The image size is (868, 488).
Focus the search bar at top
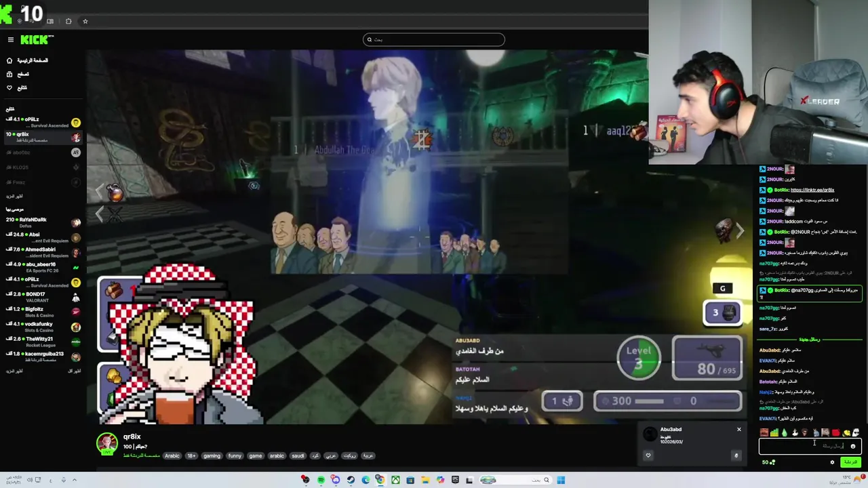click(434, 39)
